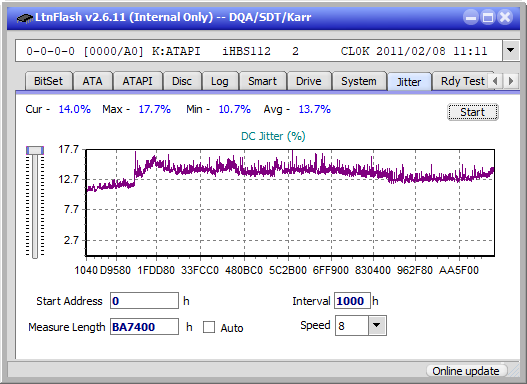The width and height of the screenshot is (527, 384).
Task: Click the 1FDD80 x-axis label
Action: point(156,270)
